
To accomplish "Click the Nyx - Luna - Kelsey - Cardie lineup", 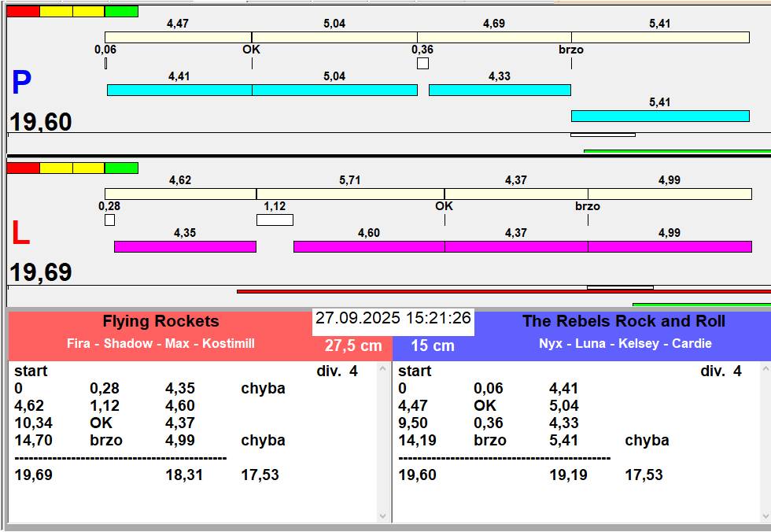I will pos(625,343).
